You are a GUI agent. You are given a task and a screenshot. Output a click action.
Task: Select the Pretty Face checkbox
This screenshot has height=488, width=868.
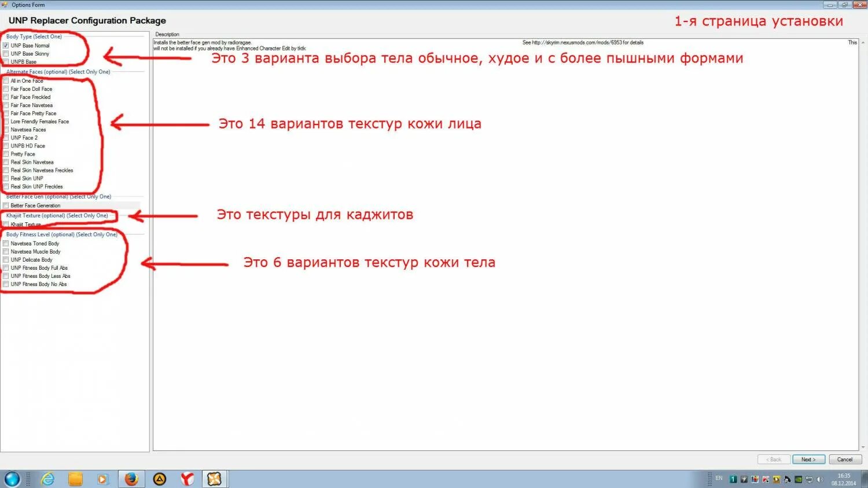(x=6, y=154)
